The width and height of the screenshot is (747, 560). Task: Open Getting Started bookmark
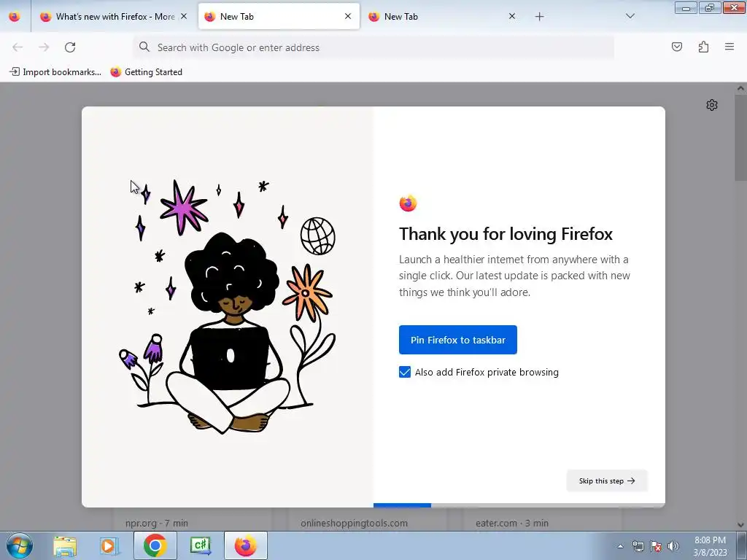(146, 72)
